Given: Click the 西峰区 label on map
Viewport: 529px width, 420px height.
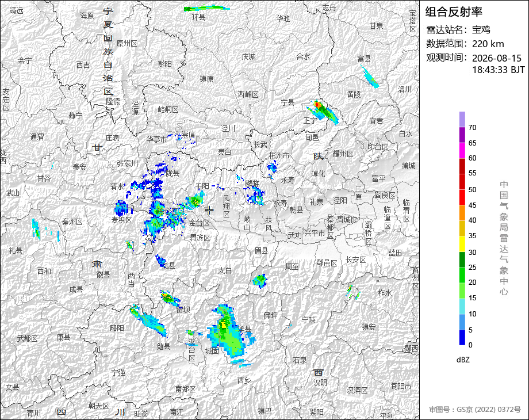Looking at the screenshot, I should coord(248,94).
